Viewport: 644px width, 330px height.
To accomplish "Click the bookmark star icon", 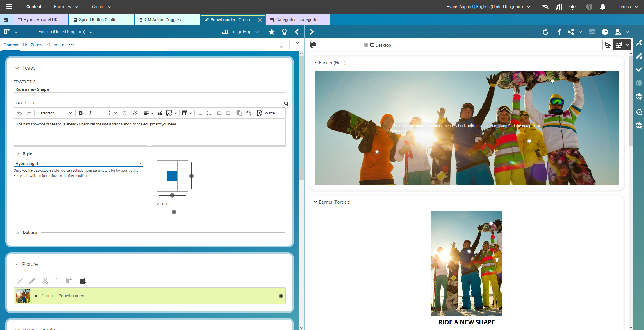I will (x=271, y=32).
